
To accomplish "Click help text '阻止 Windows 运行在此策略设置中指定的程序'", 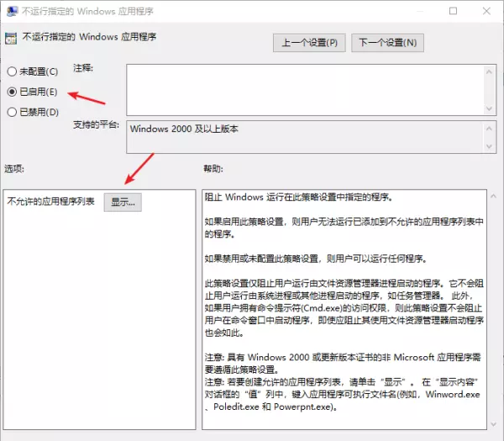I will click(298, 197).
